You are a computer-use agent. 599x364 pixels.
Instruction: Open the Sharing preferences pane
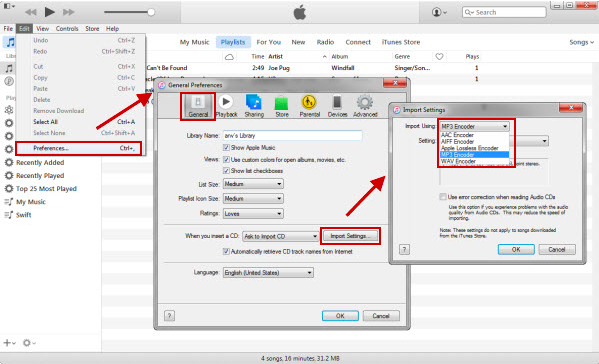(x=254, y=106)
